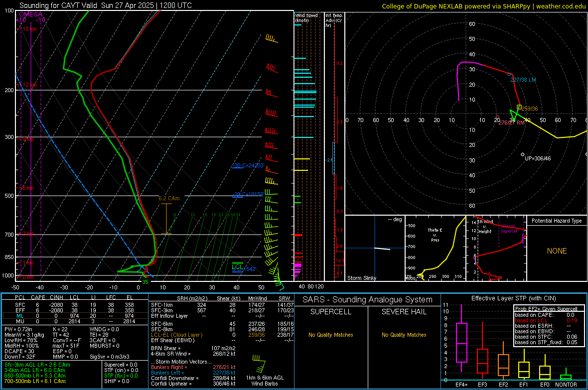Click the 850 pressure level label
This screenshot has height=390, width=588.
pyautogui.click(x=9, y=257)
